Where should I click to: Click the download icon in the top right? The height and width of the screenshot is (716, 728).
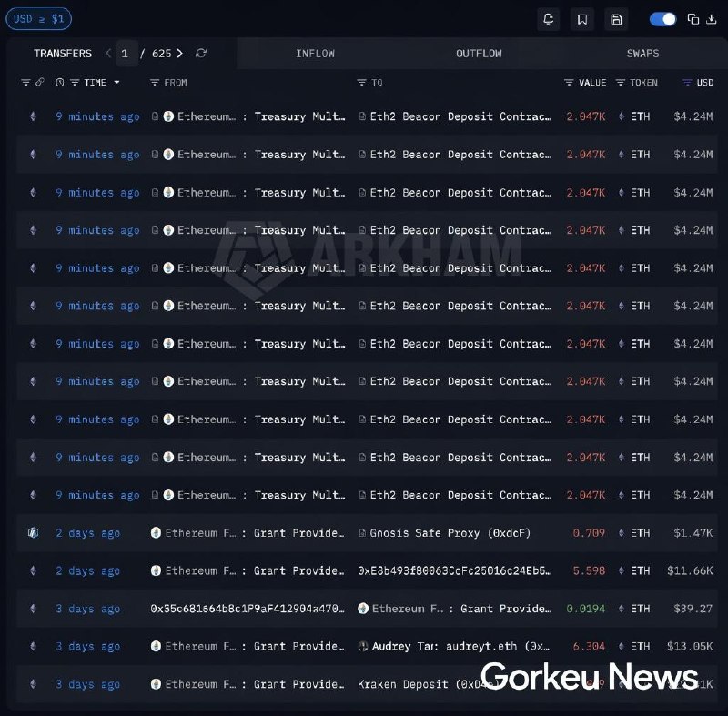(x=712, y=19)
